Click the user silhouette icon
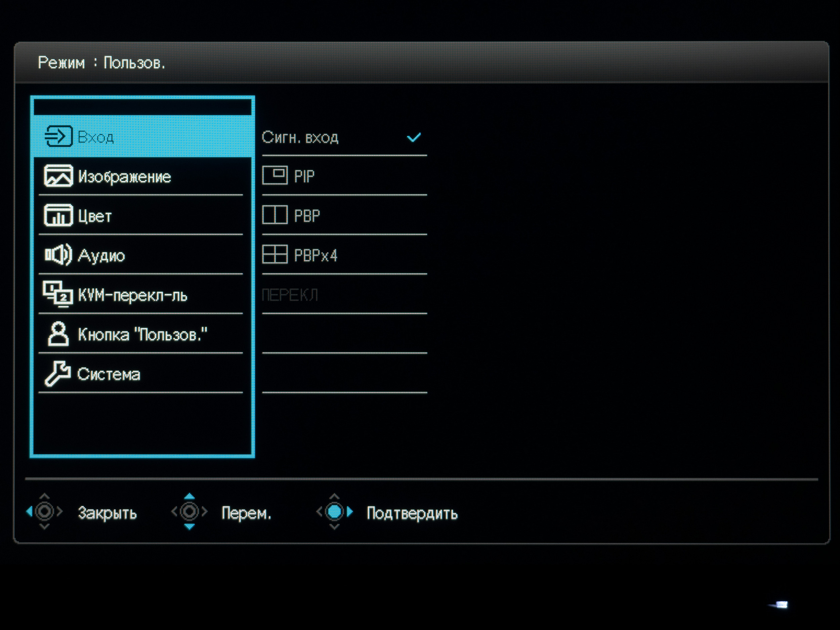Viewport: 840px width, 630px height. 58,334
